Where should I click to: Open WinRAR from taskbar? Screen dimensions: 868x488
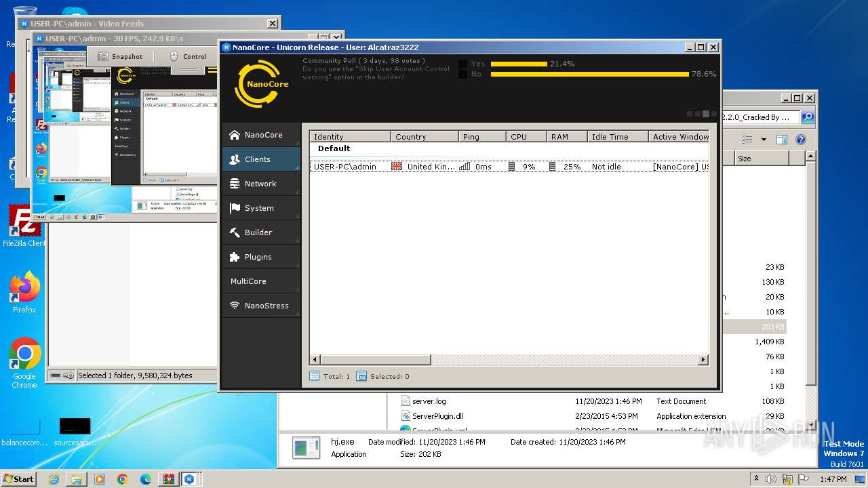167,479
